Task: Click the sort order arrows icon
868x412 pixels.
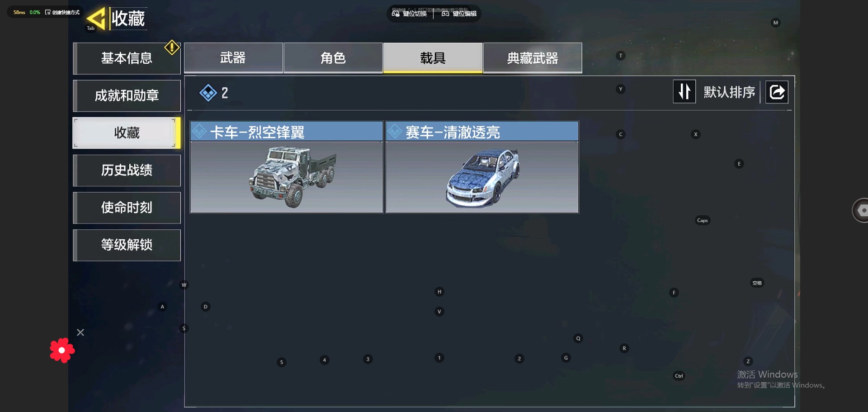Action: (684, 92)
